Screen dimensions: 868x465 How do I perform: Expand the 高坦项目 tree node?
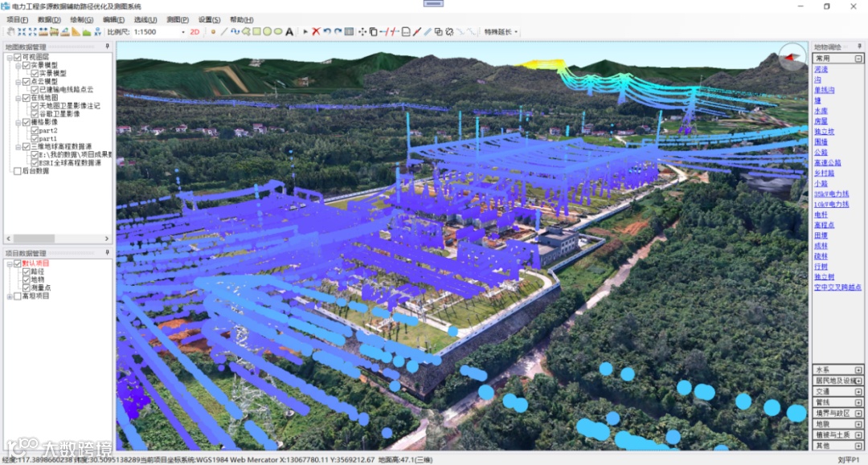pyautogui.click(x=10, y=296)
